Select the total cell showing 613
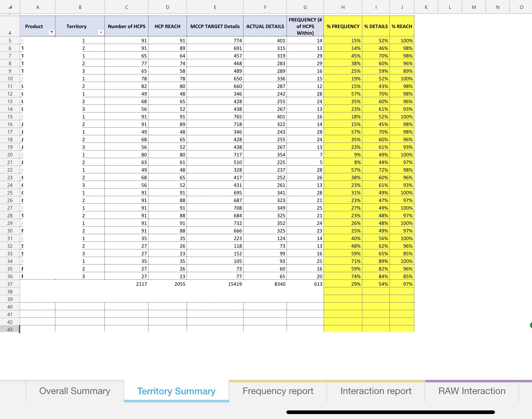The width and height of the screenshot is (532, 419). 305,284
